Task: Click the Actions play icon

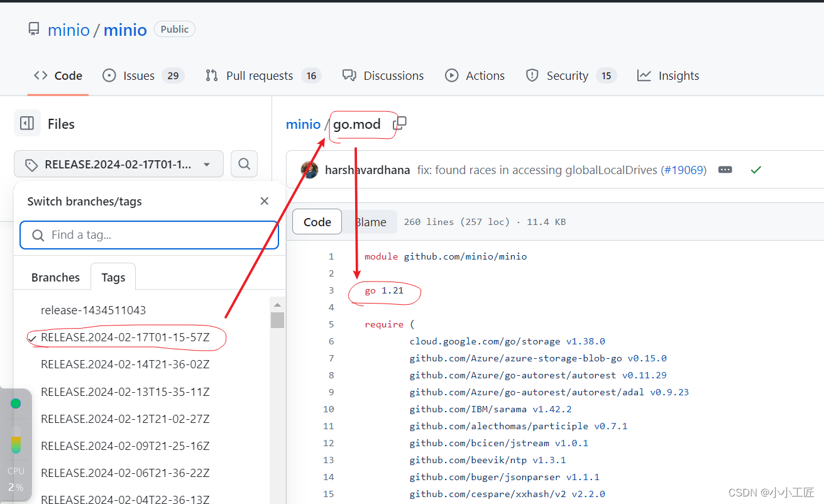Action: click(451, 75)
